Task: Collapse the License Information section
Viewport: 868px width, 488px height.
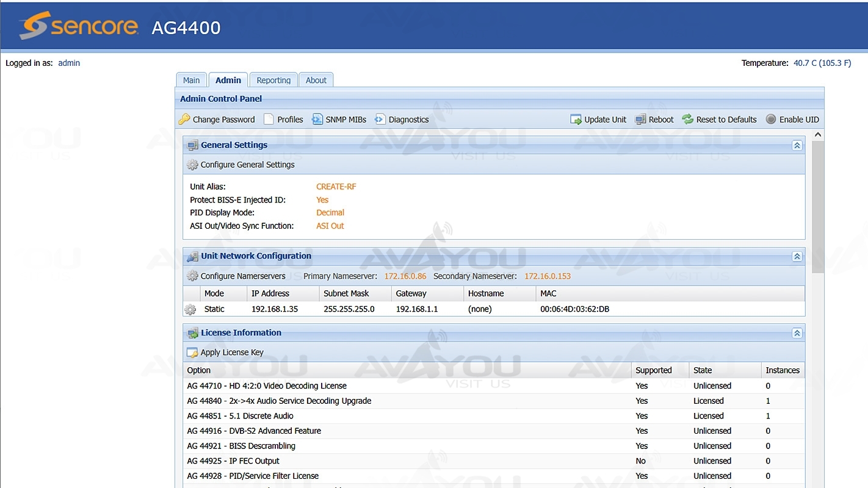Action: click(797, 333)
